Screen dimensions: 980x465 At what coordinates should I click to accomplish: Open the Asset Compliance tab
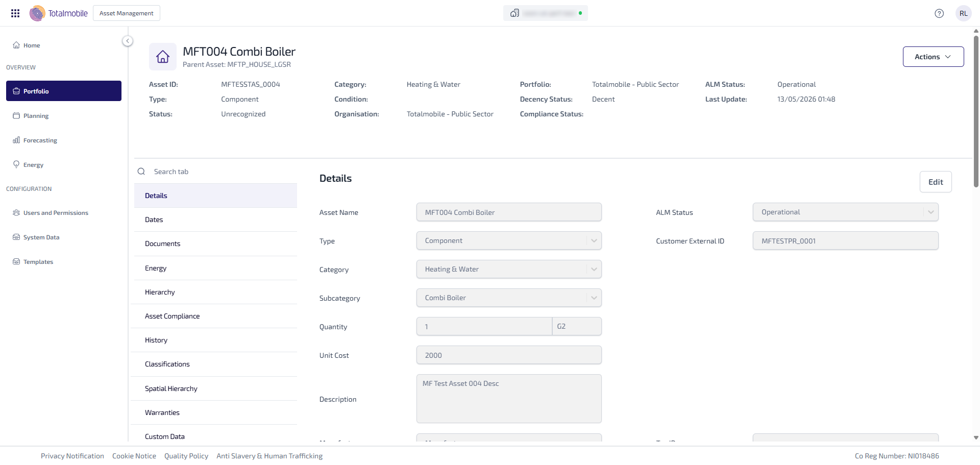pyautogui.click(x=215, y=316)
